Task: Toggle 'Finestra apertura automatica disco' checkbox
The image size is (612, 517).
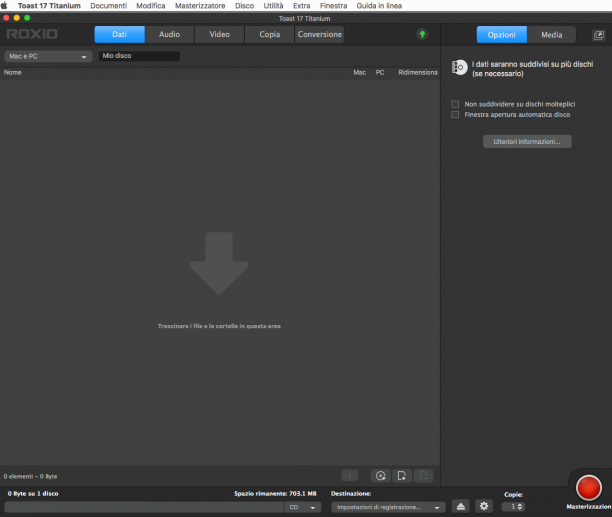Action: pos(455,115)
